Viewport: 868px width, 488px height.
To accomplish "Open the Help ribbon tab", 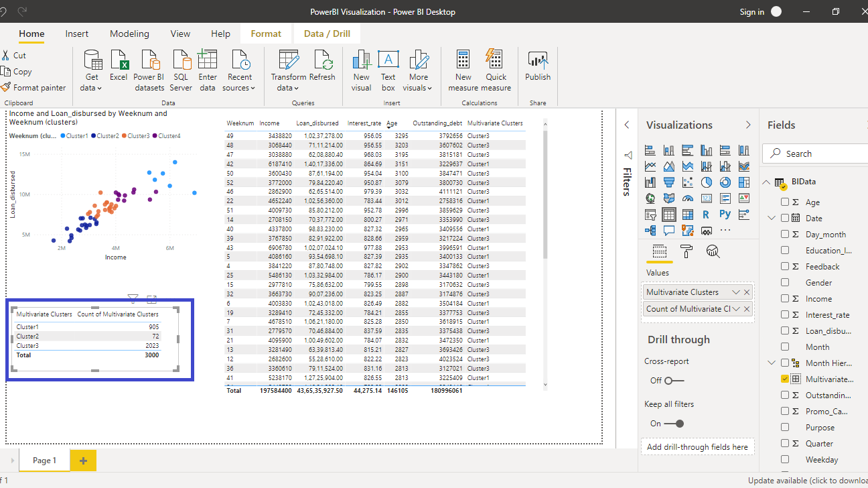I will (x=220, y=34).
